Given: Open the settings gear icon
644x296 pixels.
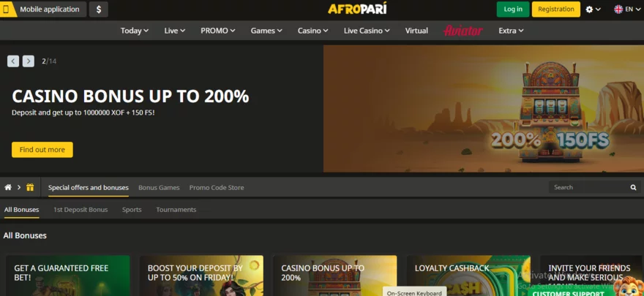Looking at the screenshot, I should [589, 10].
